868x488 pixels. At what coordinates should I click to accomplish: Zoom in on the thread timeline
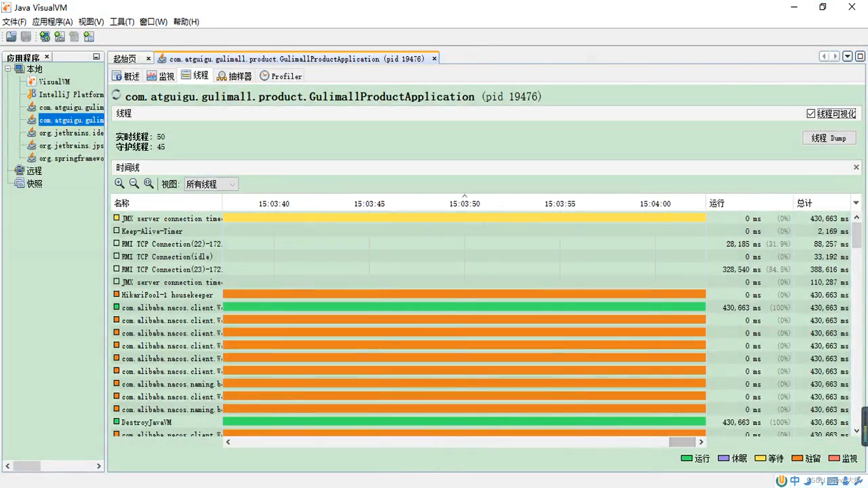click(119, 183)
